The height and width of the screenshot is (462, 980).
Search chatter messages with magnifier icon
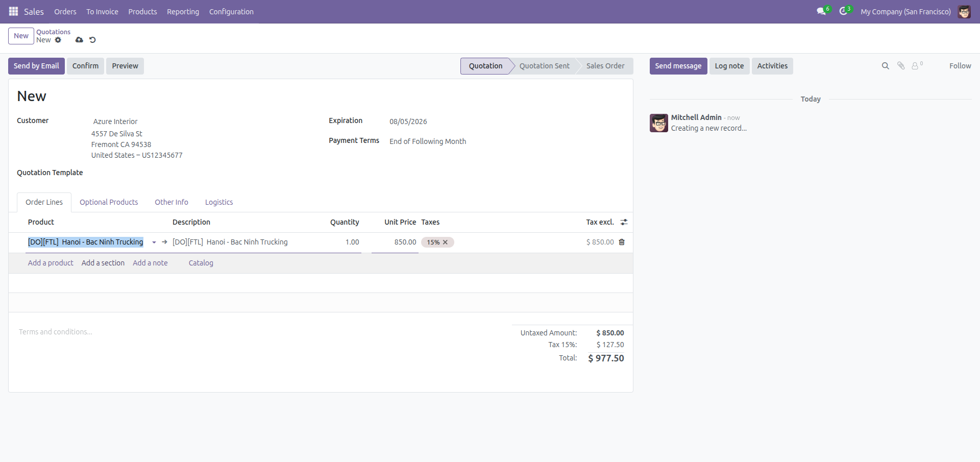tap(886, 66)
